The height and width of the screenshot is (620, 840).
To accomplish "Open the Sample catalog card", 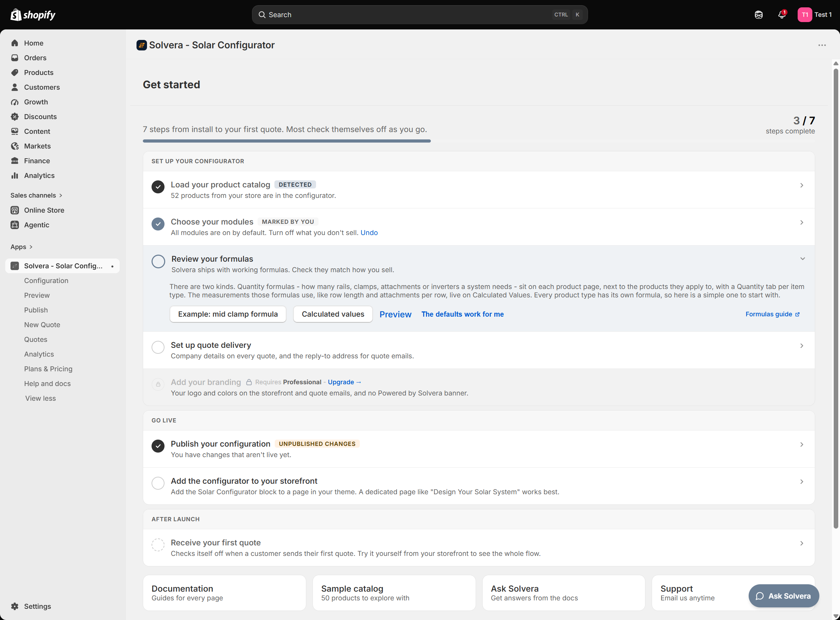I will pos(394,593).
